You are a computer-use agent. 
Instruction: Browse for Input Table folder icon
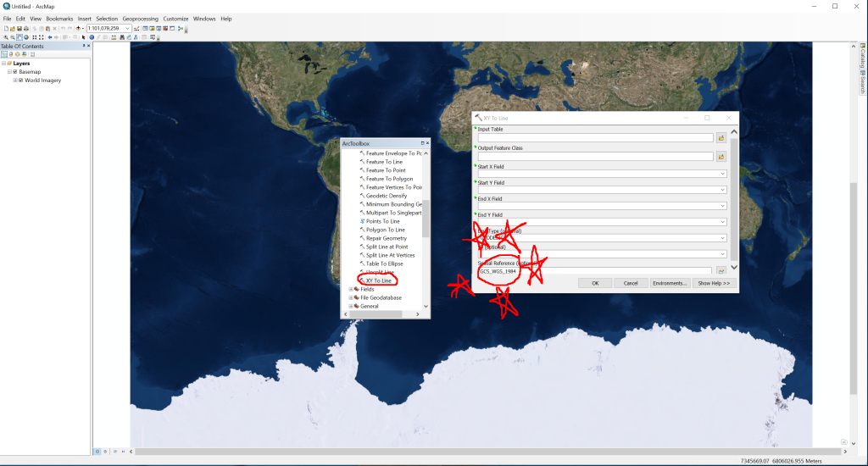pyautogui.click(x=721, y=138)
